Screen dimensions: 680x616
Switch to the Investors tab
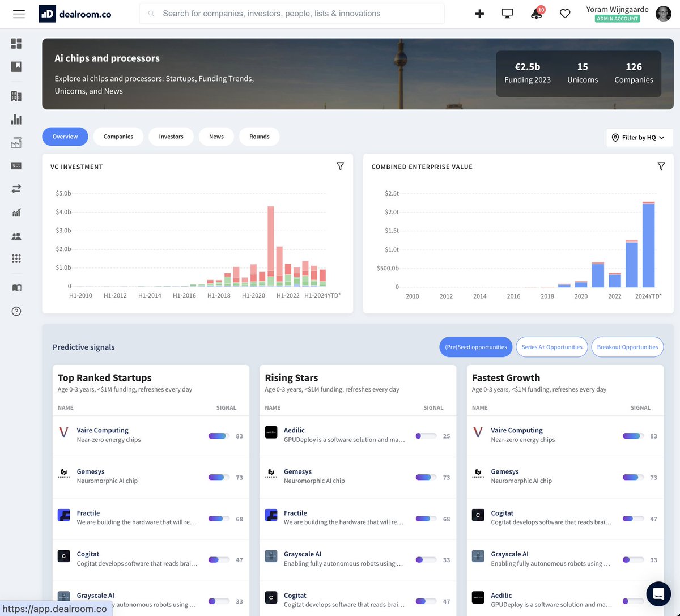tap(171, 137)
